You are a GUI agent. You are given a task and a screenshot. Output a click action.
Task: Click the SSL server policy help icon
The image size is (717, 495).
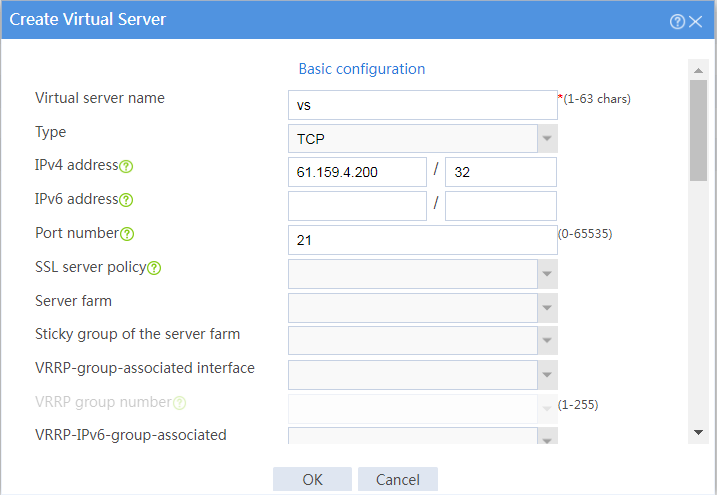[x=154, y=268]
